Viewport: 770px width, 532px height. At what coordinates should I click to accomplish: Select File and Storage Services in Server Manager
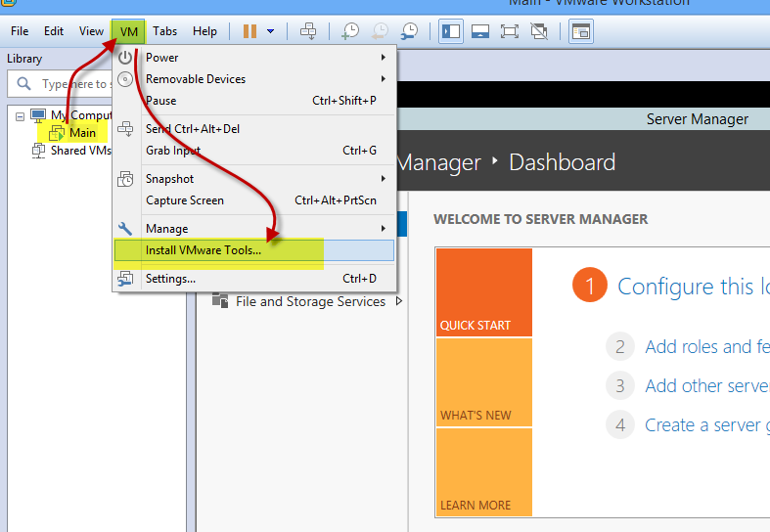pos(310,301)
